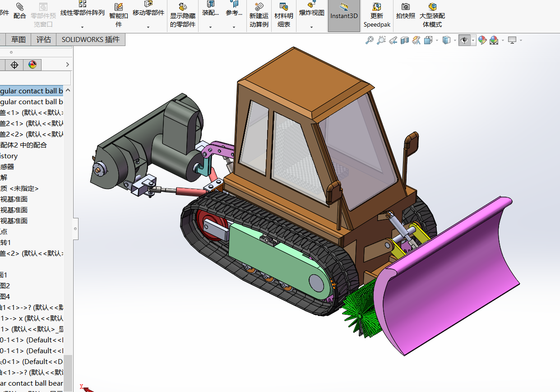Select the highlighted 'gular contact ball b' row
The image size is (560, 392).
pyautogui.click(x=32, y=91)
